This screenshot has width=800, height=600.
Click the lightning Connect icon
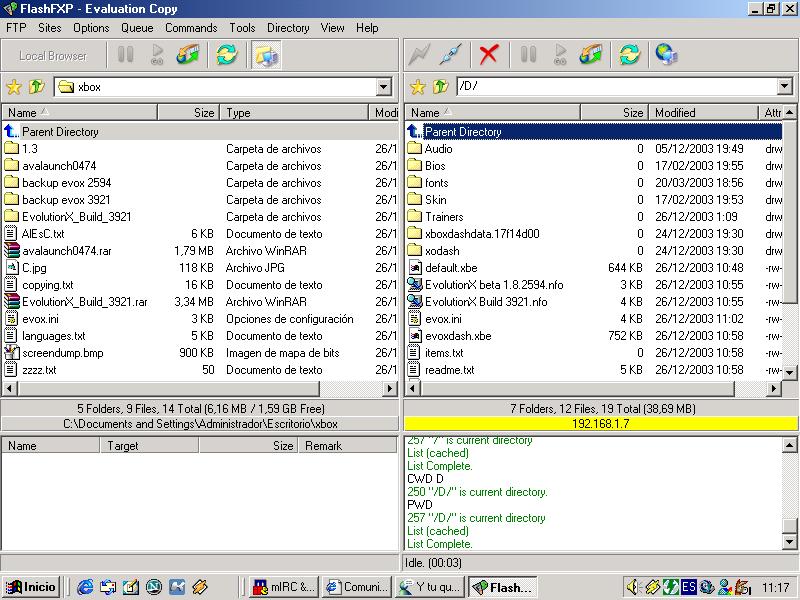[x=419, y=55]
